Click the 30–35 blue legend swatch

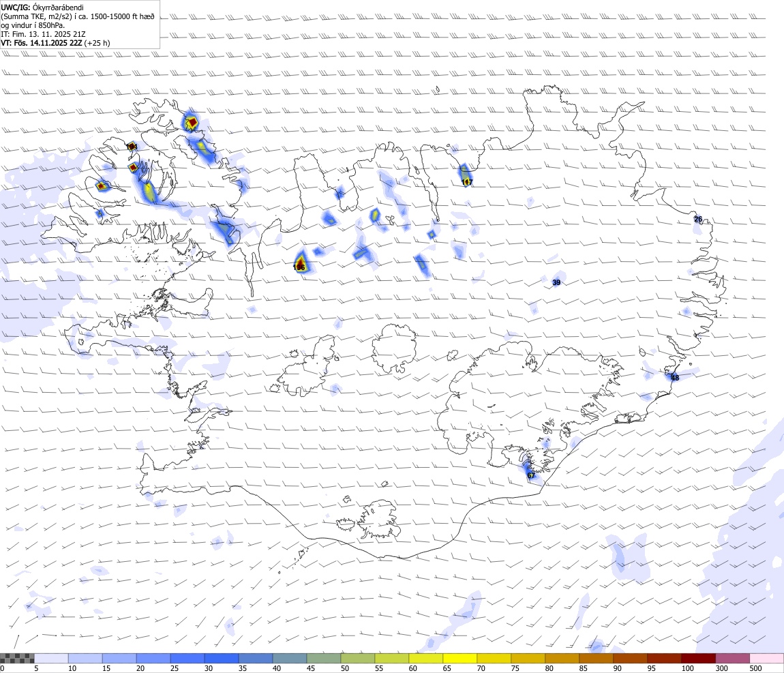(222, 658)
